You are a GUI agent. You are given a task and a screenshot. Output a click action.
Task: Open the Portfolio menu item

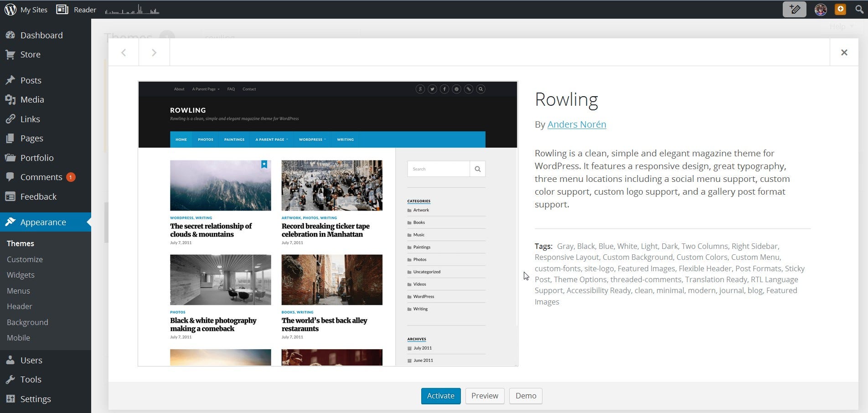(37, 158)
